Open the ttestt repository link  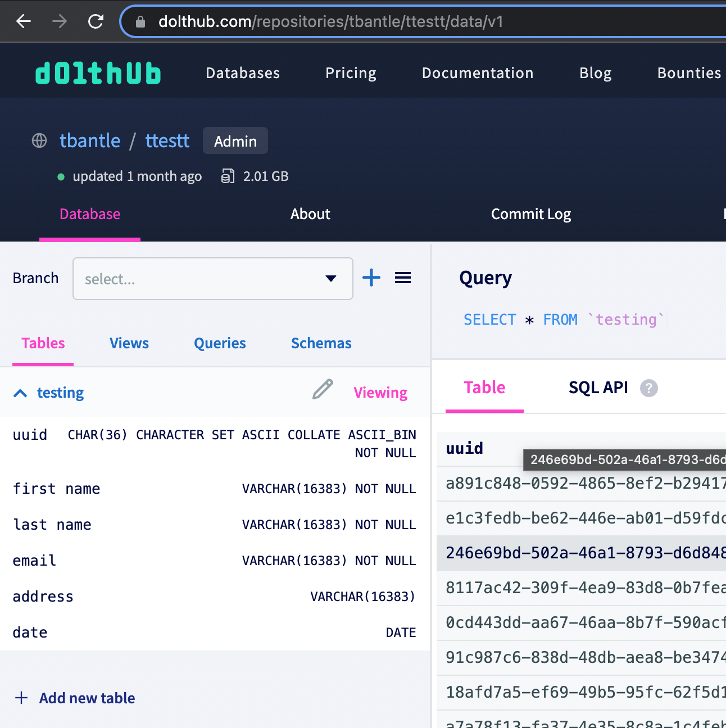coord(167,140)
